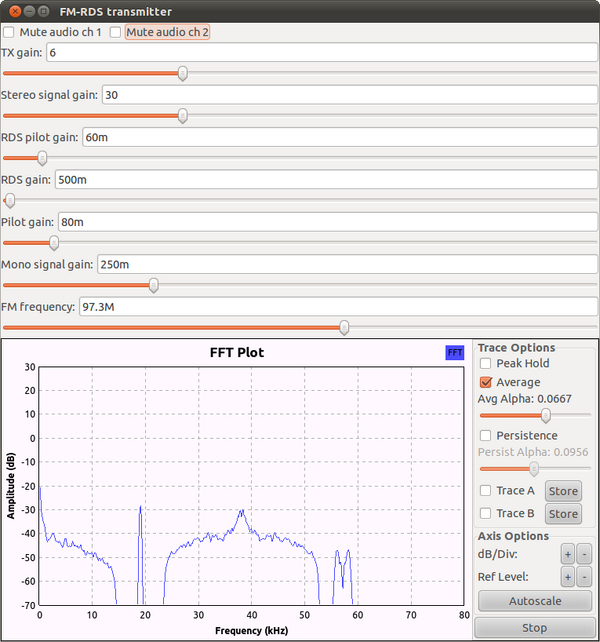600x642 pixels.
Task: Click the RDS pilot gain slider handle
Action: (x=42, y=158)
